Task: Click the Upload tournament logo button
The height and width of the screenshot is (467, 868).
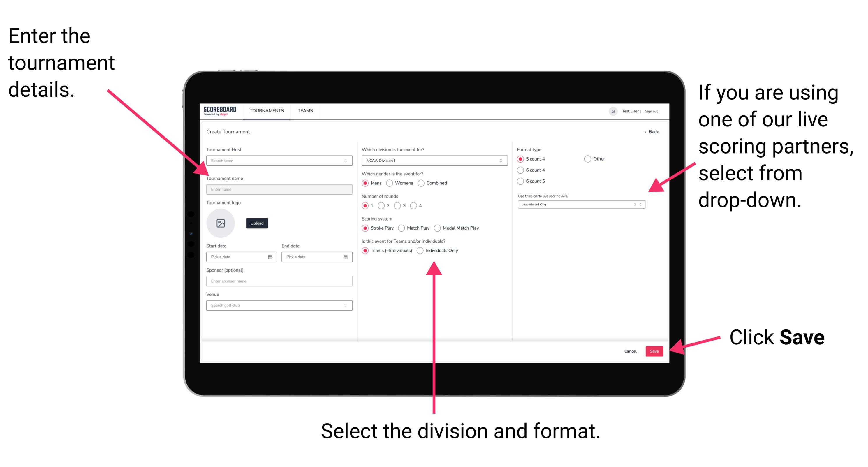Action: 257,223
